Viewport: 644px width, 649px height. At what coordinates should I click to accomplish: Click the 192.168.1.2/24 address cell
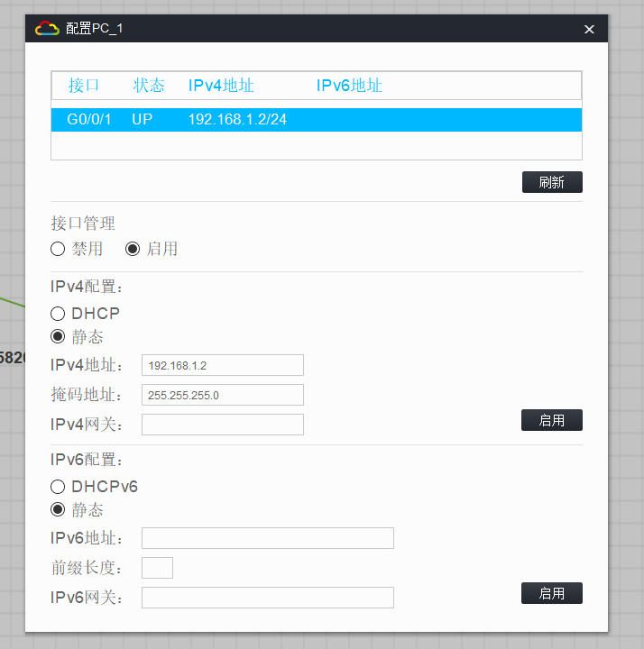(x=237, y=120)
